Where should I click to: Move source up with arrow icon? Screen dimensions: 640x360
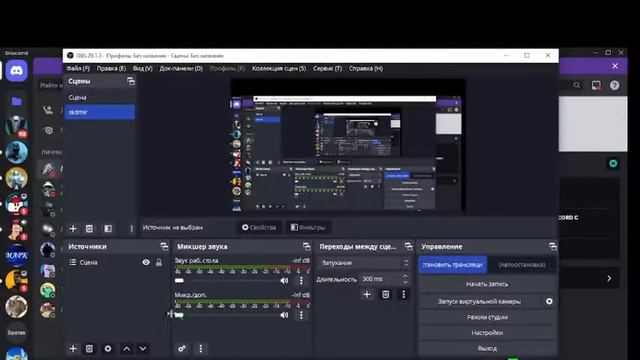coord(127,349)
